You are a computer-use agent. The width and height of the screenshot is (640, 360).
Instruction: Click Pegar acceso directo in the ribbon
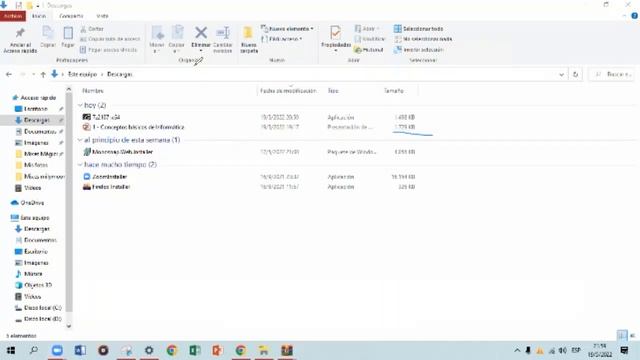pyautogui.click(x=109, y=50)
